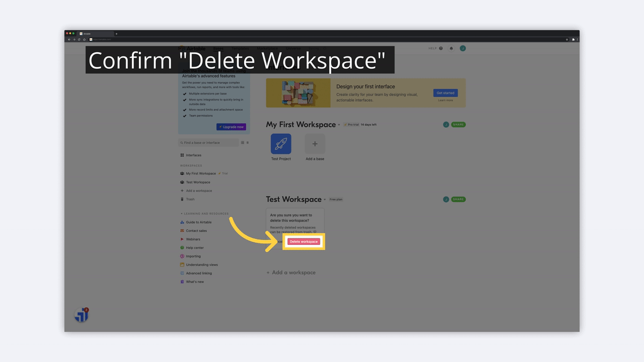Click the browser back arrow
This screenshot has width=644, height=362.
(69, 39)
